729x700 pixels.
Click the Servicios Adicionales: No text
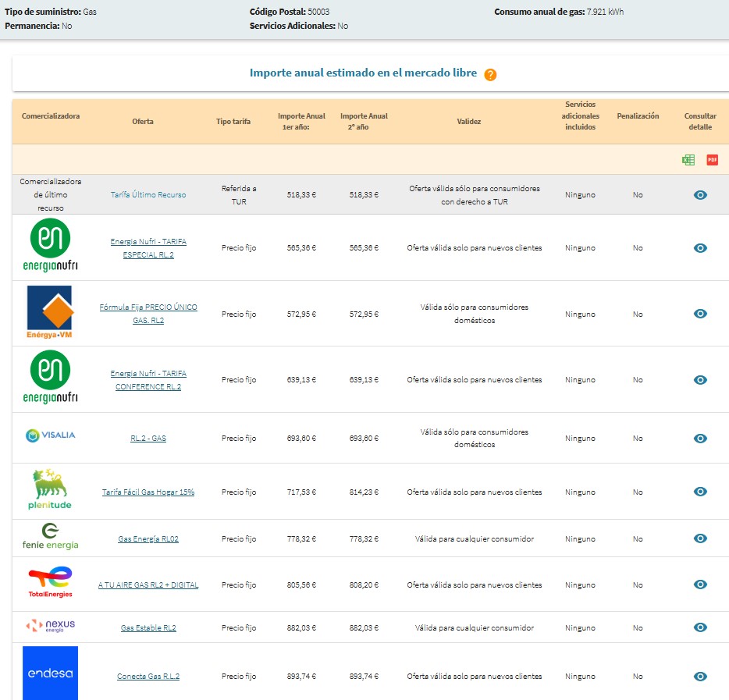point(298,26)
